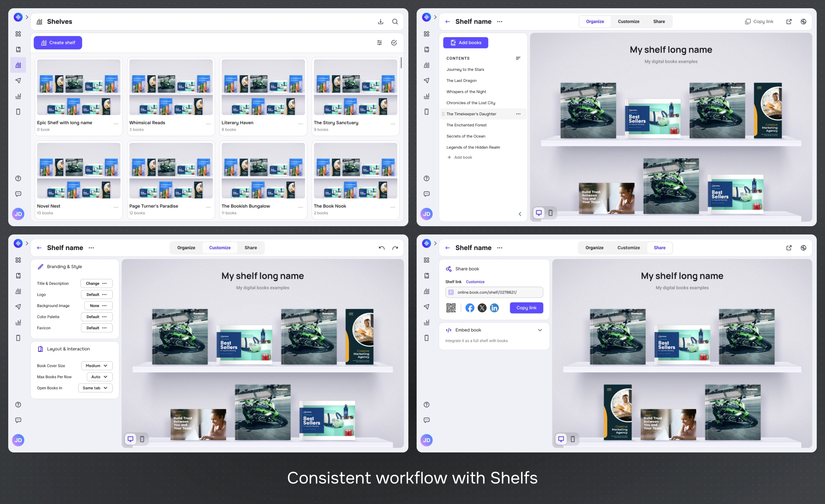825x504 pixels.
Task: Open the Book Cover Size Medium dropdown
Action: (x=97, y=366)
